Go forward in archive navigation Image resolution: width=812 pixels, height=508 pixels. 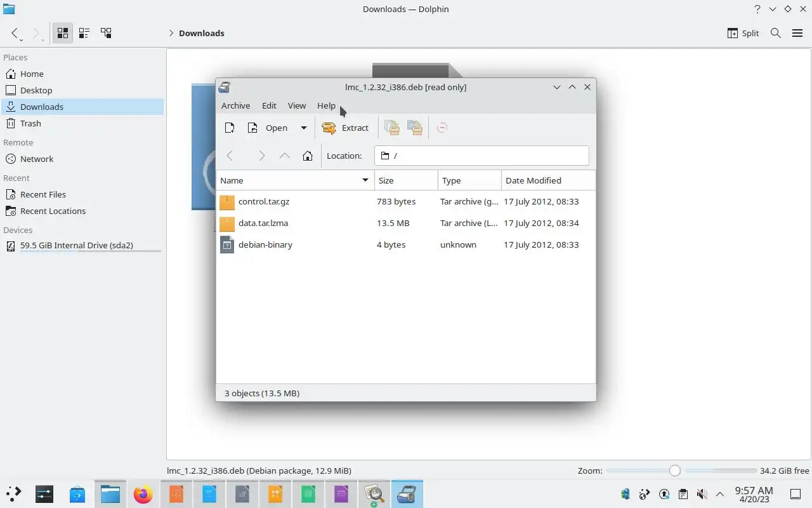[x=261, y=156]
